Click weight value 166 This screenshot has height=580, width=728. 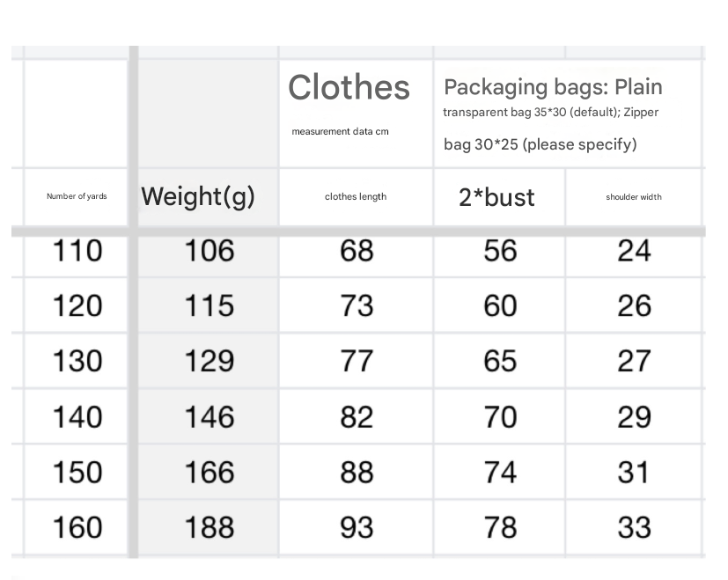(209, 472)
